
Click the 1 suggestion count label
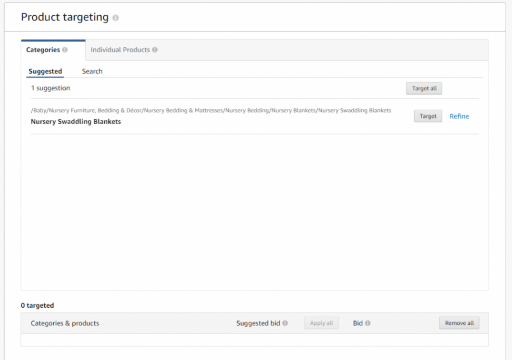51,88
